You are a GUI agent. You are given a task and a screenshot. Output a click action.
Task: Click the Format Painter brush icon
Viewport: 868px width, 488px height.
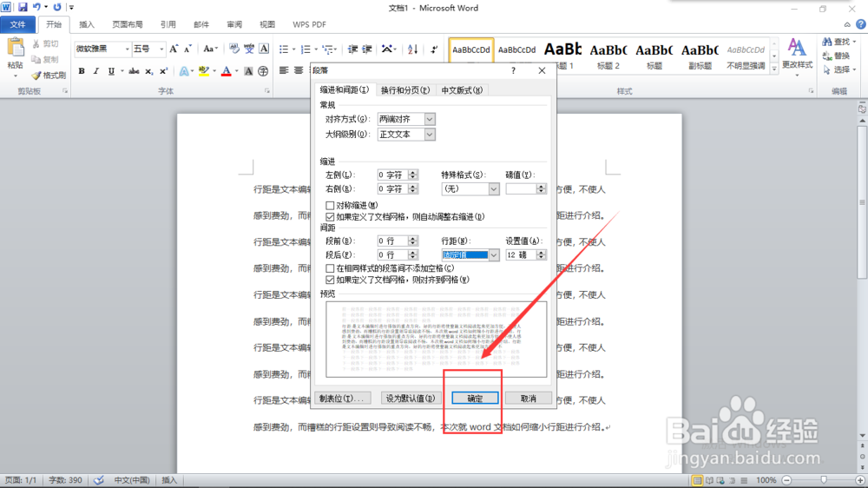point(36,76)
